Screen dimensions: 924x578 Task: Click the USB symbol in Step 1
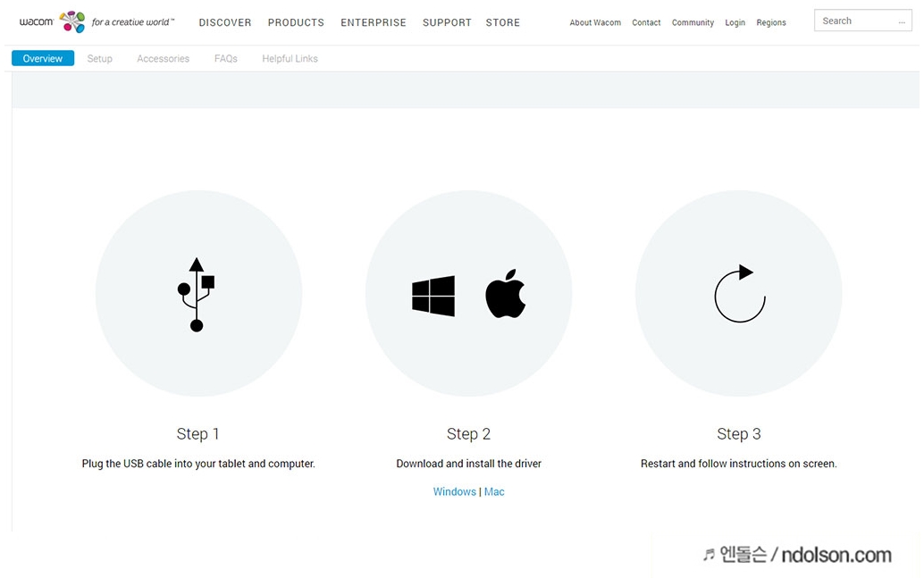[x=197, y=295]
